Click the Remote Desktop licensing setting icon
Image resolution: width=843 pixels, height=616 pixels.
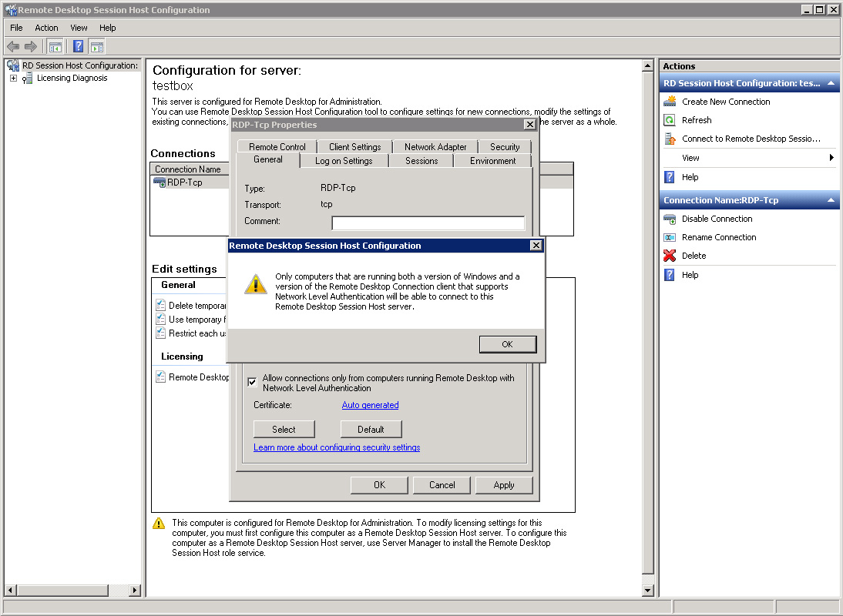tap(160, 377)
